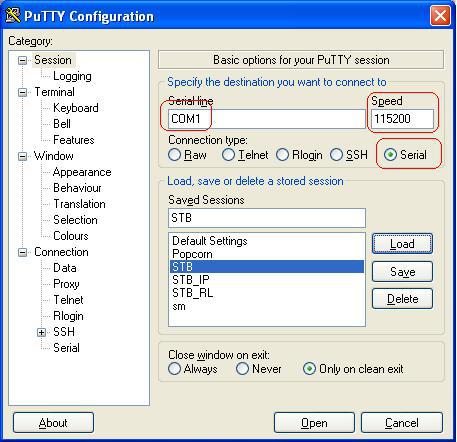Image resolution: width=457 pixels, height=442 pixels.
Task: Click the Saved Sessions name field
Action: (x=267, y=218)
